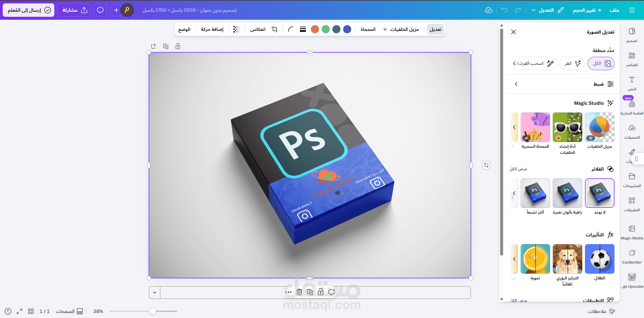The width and height of the screenshot is (644, 318).
Task: Close the تعديل الصورة panel
Action: (x=514, y=32)
